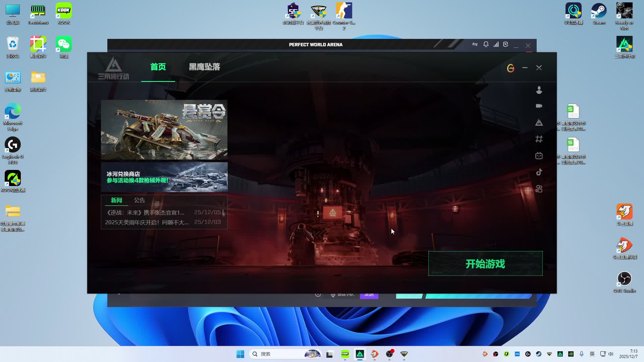Open the 冰河兑换商店 promotion banner

click(164, 177)
